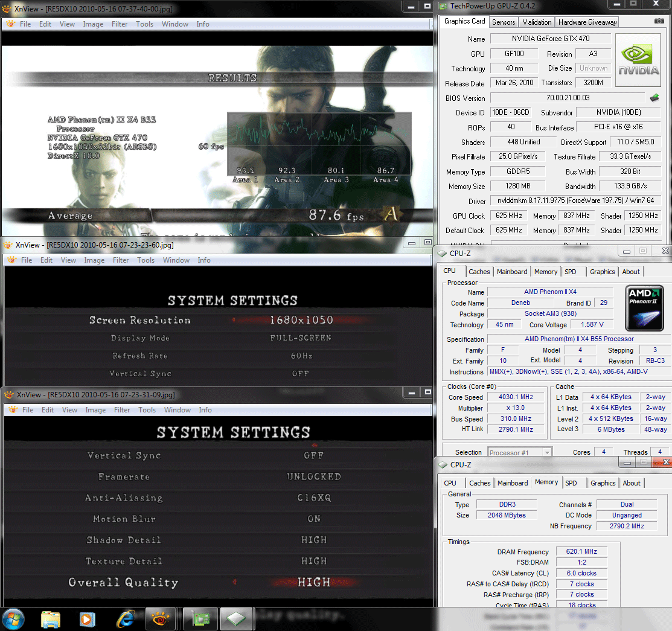
Task: Open Graphics tab in upper CPU-Z window
Action: (602, 272)
